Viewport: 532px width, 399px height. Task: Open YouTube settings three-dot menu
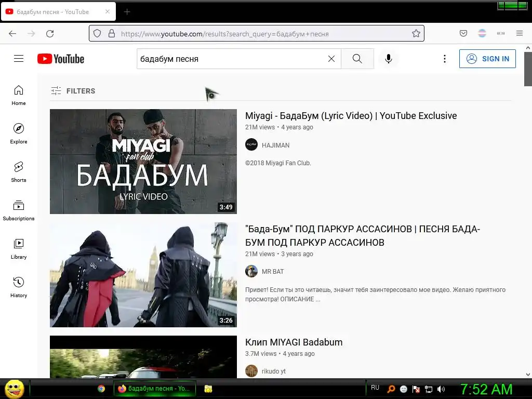click(445, 59)
